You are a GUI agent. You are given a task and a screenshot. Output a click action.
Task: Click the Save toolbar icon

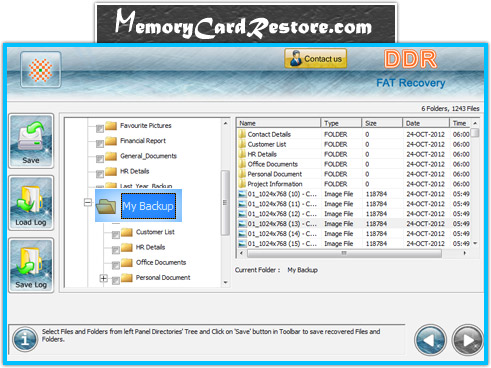tap(31, 141)
